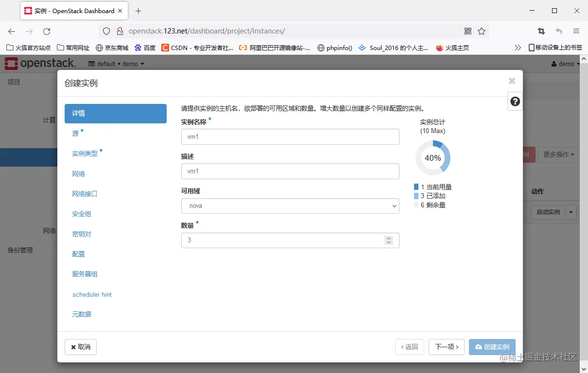The image size is (588, 373).
Task: Select the 密钥对 wizard step
Action: point(81,234)
